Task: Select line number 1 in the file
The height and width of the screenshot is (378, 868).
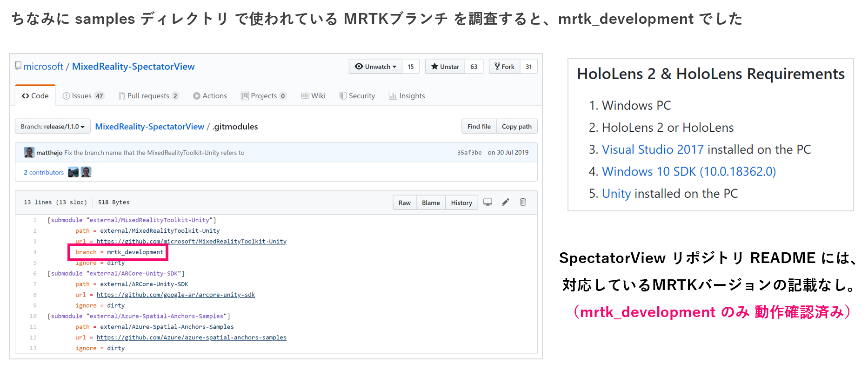Action: (34, 220)
